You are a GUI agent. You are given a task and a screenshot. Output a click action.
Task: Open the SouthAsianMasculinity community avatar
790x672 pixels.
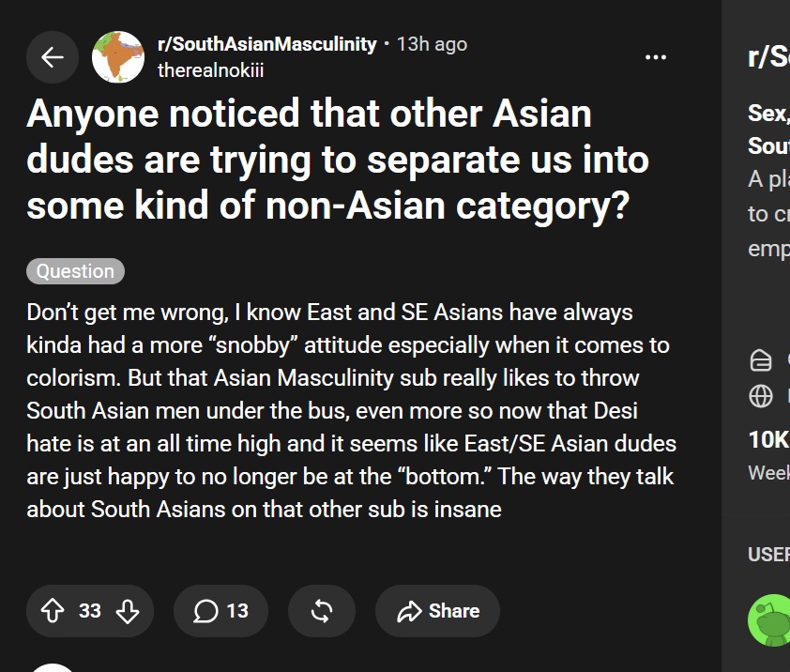coord(118,57)
